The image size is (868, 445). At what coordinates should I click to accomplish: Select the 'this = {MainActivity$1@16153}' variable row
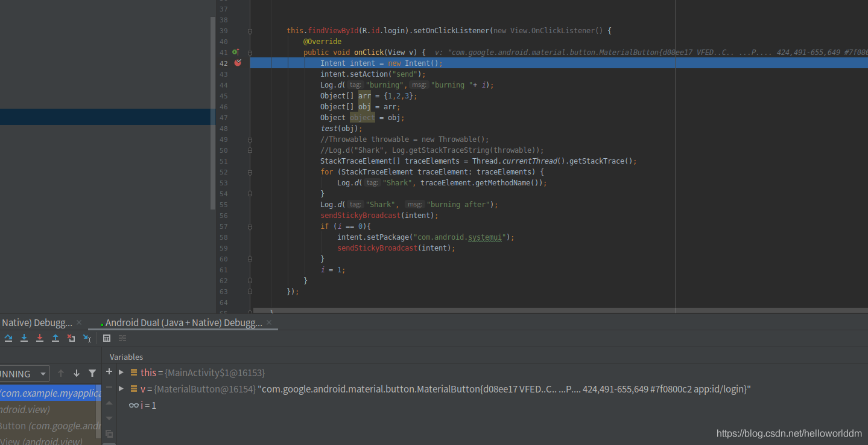[x=492, y=373]
